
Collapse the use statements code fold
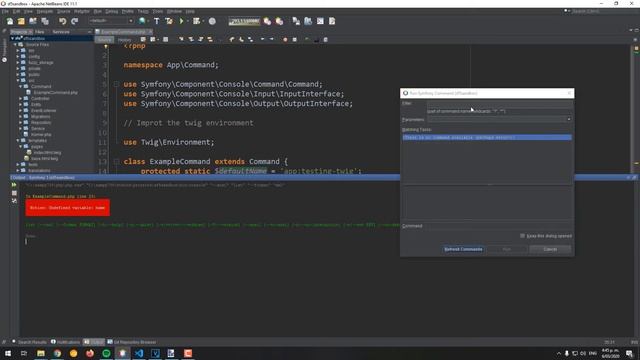(x=116, y=84)
